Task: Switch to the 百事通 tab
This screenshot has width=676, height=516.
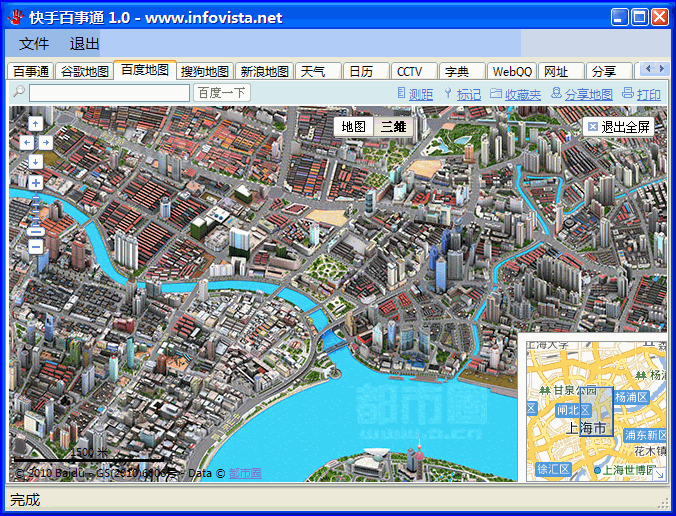Action: click(x=30, y=71)
